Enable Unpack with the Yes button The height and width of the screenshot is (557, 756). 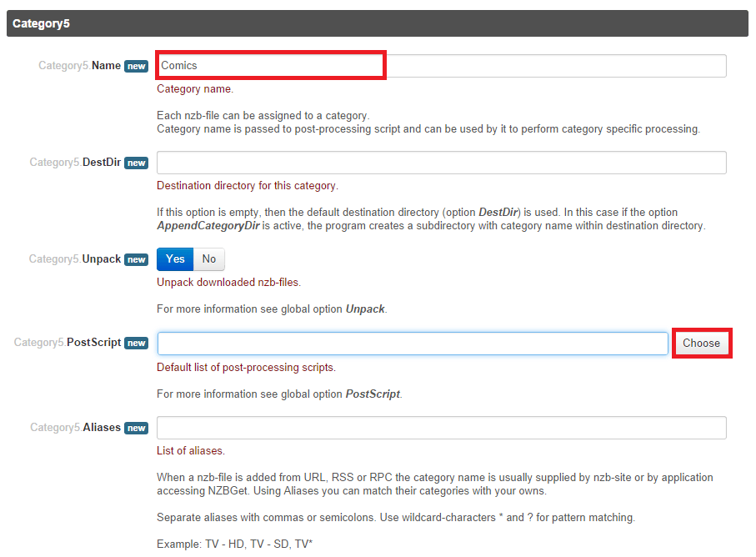[175, 259]
